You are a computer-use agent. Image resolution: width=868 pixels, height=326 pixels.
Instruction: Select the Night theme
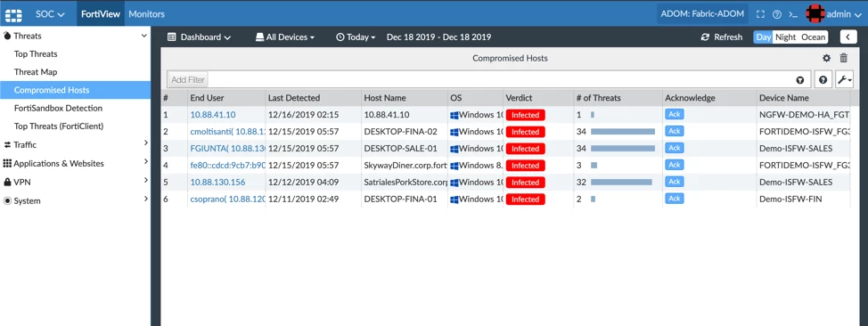click(785, 37)
